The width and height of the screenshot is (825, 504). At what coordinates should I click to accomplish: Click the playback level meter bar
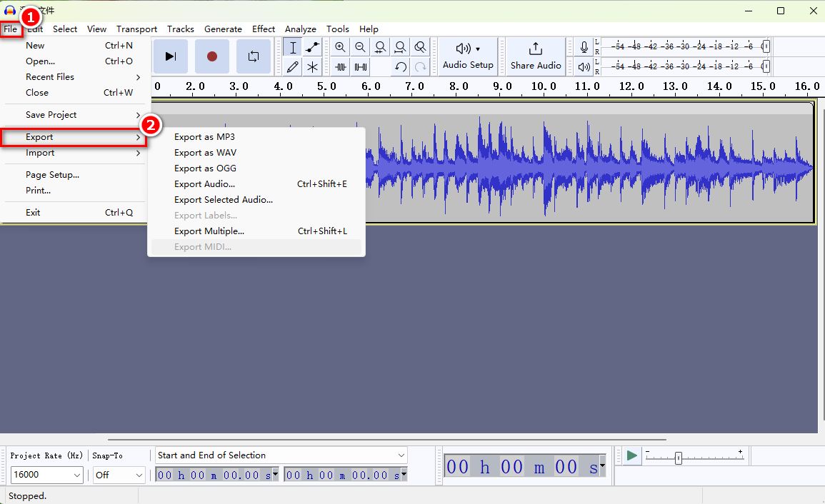685,66
